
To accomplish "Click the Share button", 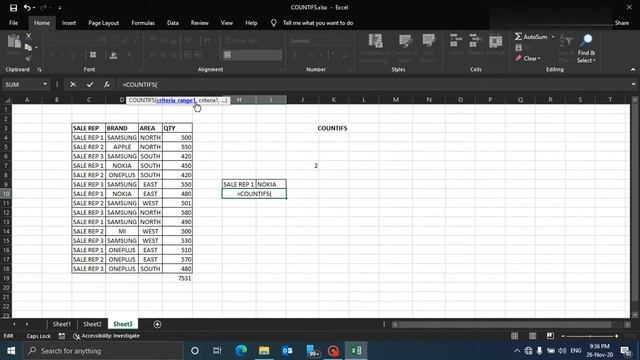I will [622, 23].
